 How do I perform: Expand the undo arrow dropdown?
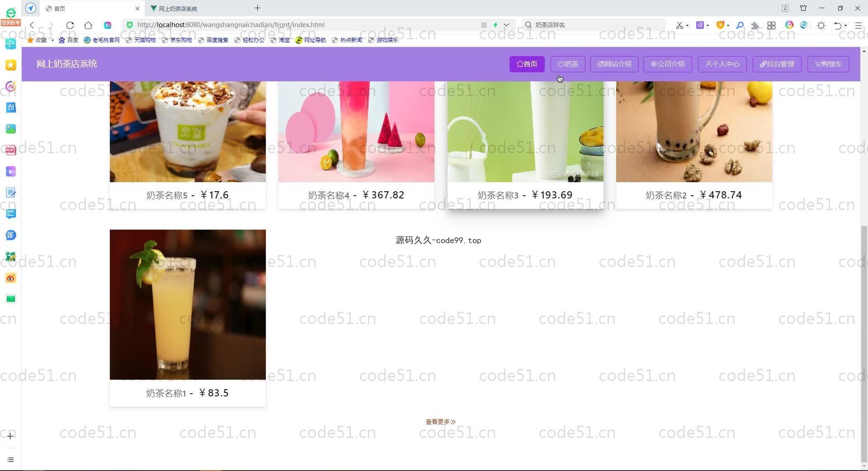point(845,25)
